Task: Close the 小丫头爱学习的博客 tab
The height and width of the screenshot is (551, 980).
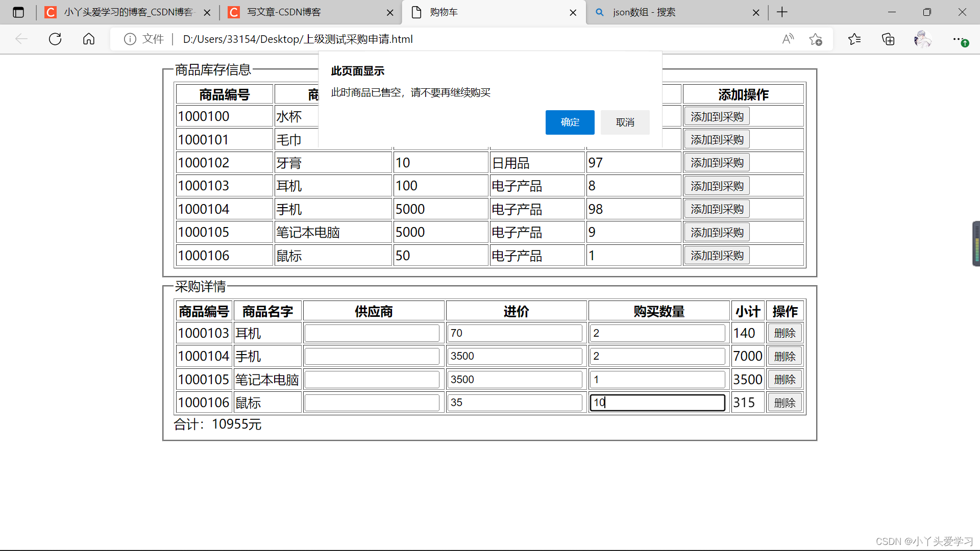Action: coord(207,13)
